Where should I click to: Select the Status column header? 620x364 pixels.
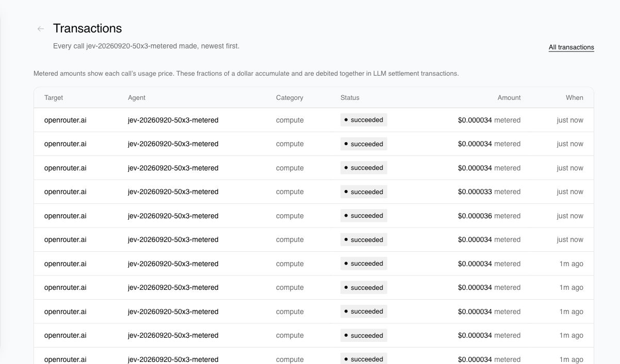click(350, 98)
